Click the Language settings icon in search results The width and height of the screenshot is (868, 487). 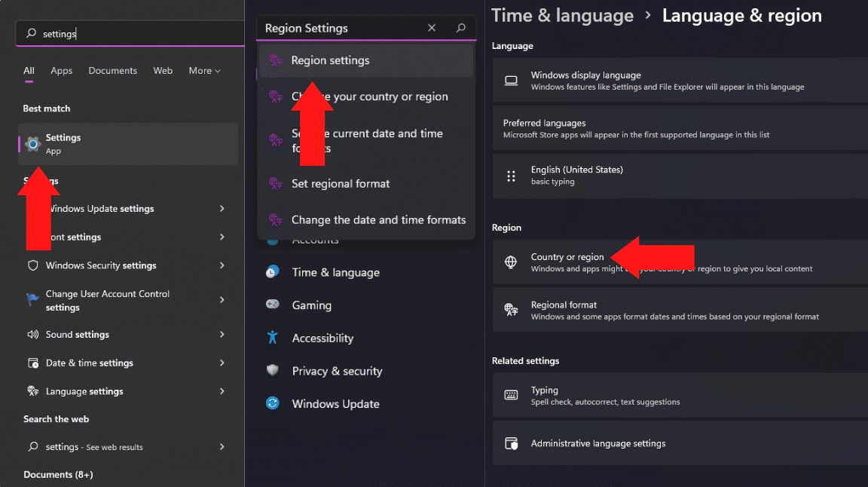(x=32, y=391)
